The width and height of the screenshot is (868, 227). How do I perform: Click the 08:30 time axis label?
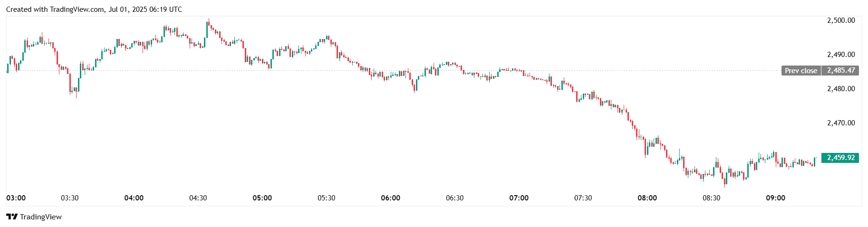pos(712,198)
